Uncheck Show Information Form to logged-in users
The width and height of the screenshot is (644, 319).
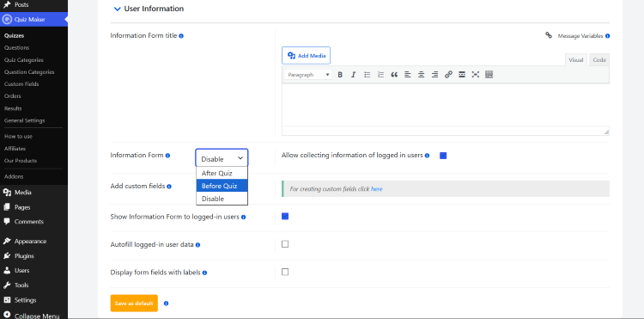285,216
